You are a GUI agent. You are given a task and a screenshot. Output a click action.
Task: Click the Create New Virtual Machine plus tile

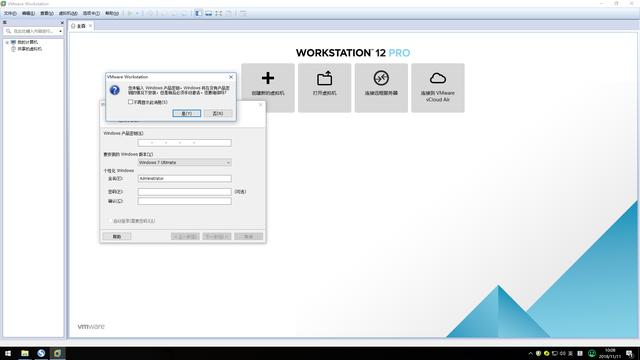[268, 87]
